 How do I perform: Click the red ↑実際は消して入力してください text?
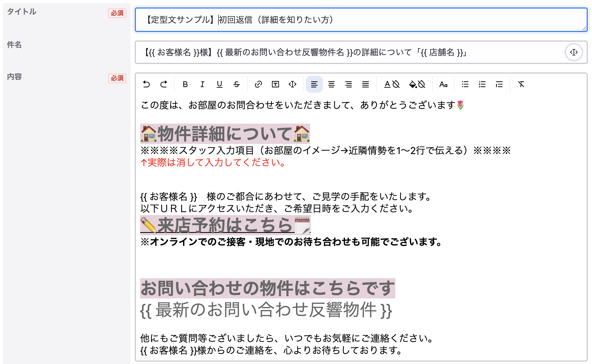[x=213, y=162]
